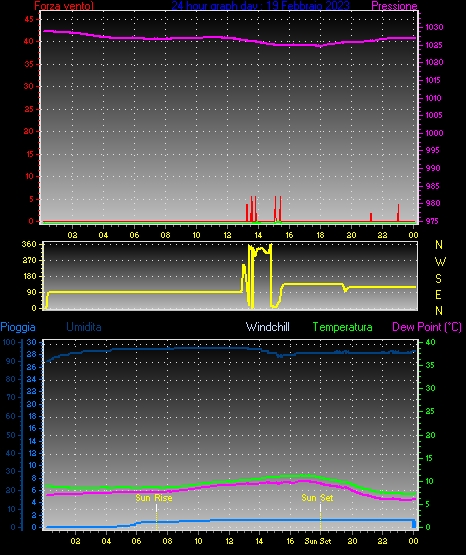Image resolution: width=466 pixels, height=555 pixels.
Task: Click the blue rain bar at chart end
Action: pyautogui.click(x=414, y=523)
